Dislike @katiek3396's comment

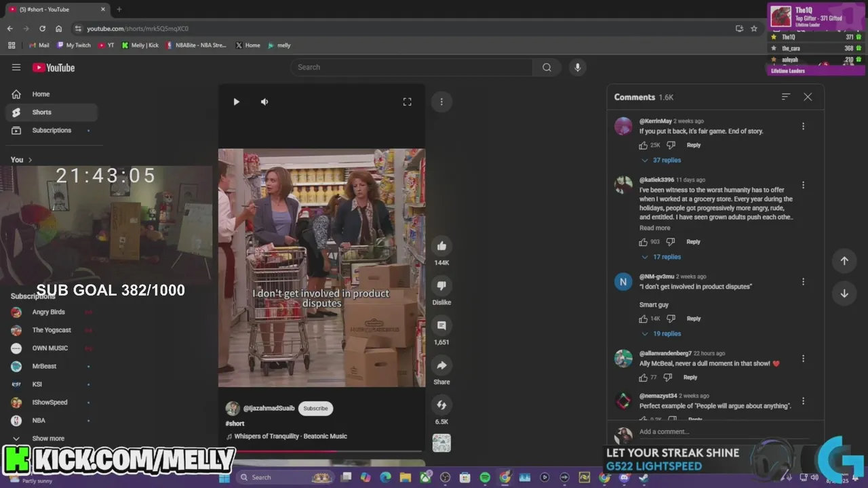point(671,242)
